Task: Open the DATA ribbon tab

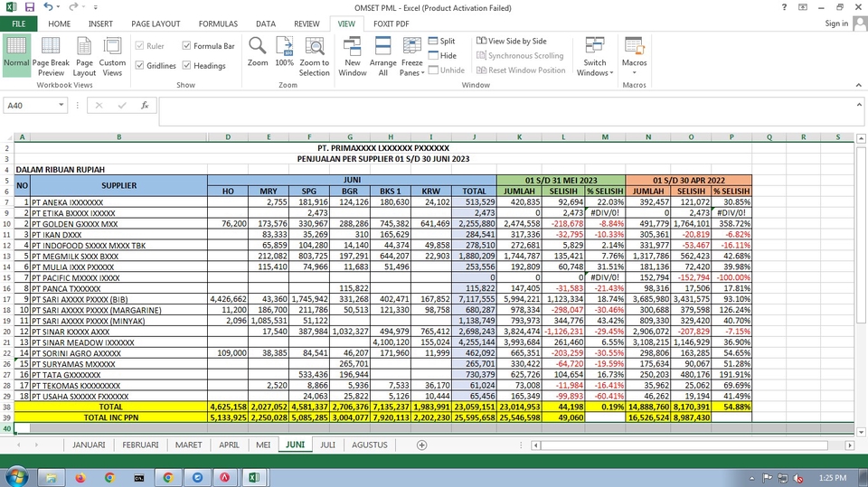Action: click(x=266, y=23)
